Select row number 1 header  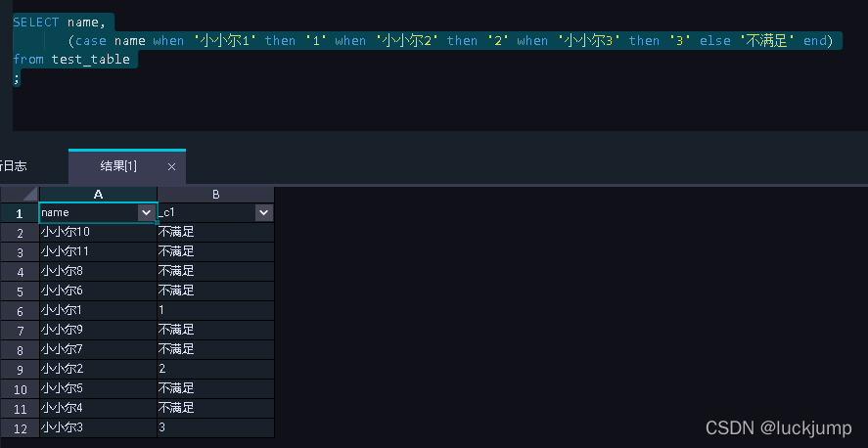(x=20, y=213)
